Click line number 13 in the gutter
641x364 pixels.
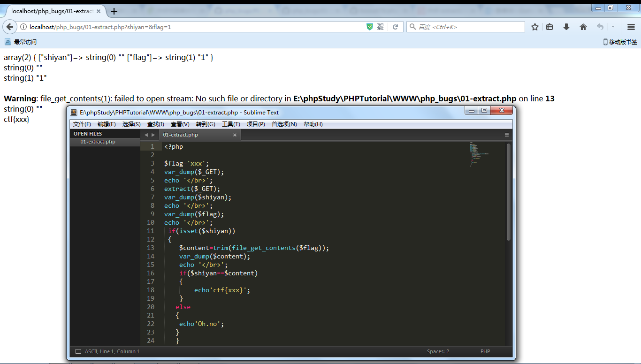click(x=150, y=248)
